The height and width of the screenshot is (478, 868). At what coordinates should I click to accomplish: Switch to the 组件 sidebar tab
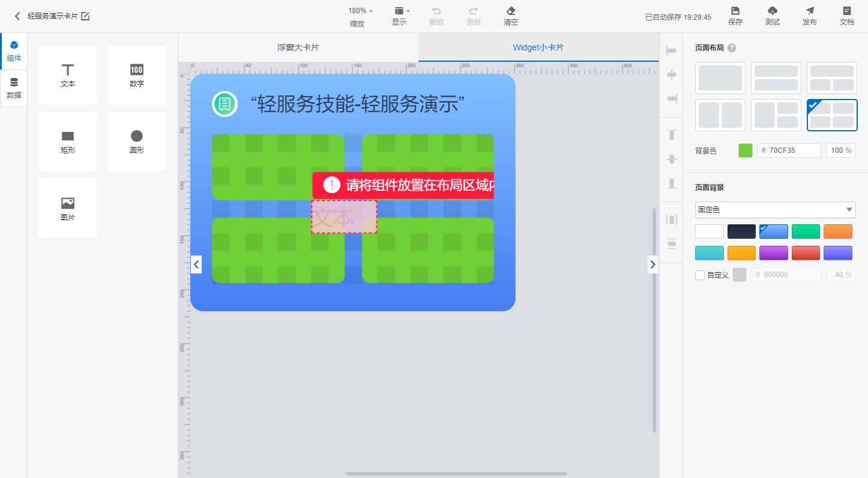click(x=14, y=52)
